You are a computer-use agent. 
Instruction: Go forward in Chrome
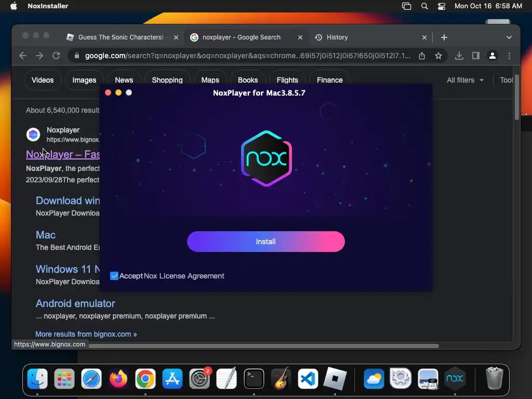click(39, 56)
